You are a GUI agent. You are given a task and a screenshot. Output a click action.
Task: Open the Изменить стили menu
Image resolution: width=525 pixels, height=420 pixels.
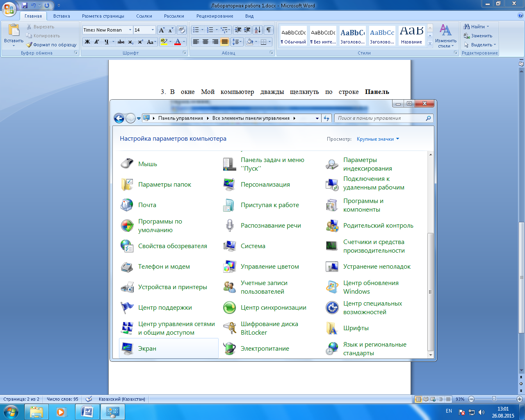pos(446,36)
